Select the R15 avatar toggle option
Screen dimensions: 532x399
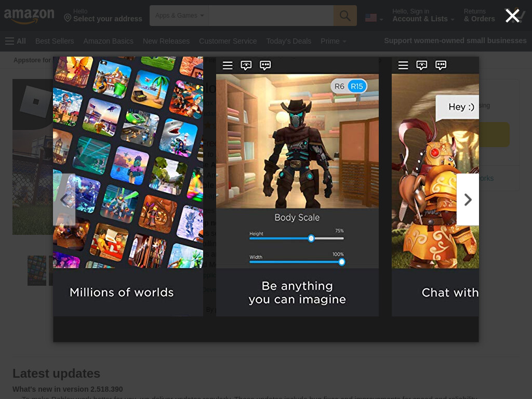point(357,86)
